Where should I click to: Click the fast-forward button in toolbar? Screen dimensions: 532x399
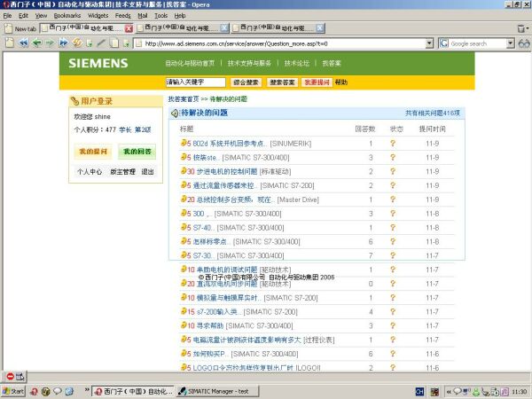point(64,43)
